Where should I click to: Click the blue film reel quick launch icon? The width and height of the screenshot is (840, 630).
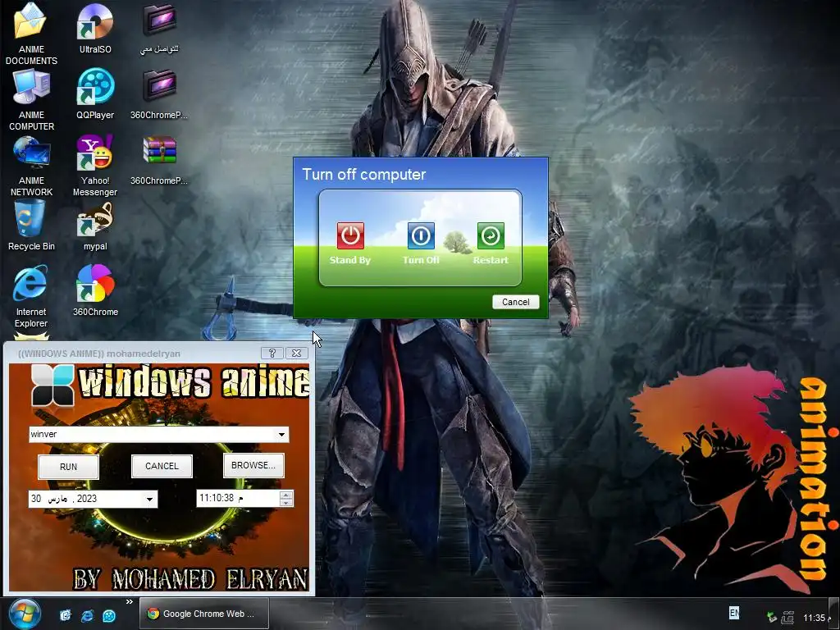tap(109, 615)
